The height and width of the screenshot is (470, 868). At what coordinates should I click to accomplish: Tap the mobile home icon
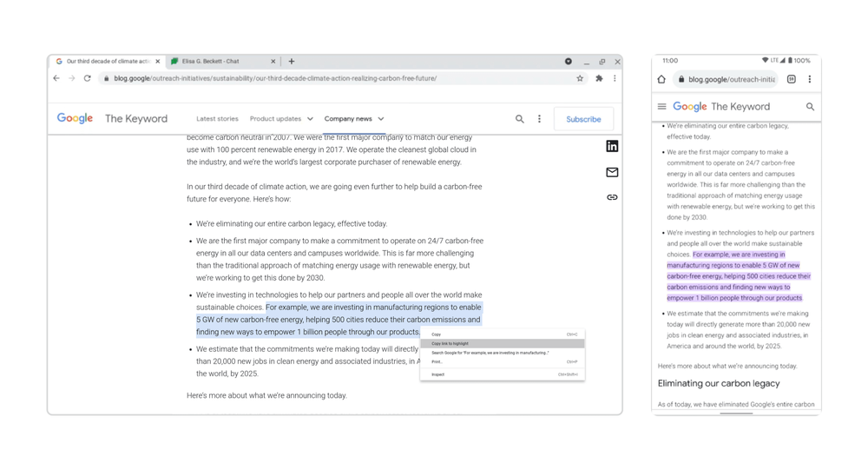tap(661, 79)
